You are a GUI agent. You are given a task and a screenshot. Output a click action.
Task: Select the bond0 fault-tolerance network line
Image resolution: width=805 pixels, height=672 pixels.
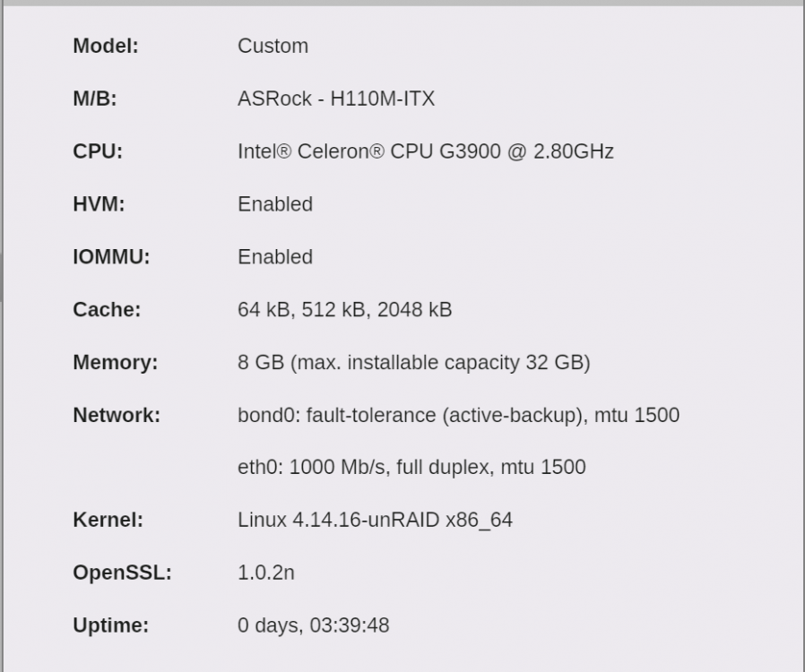click(x=458, y=415)
